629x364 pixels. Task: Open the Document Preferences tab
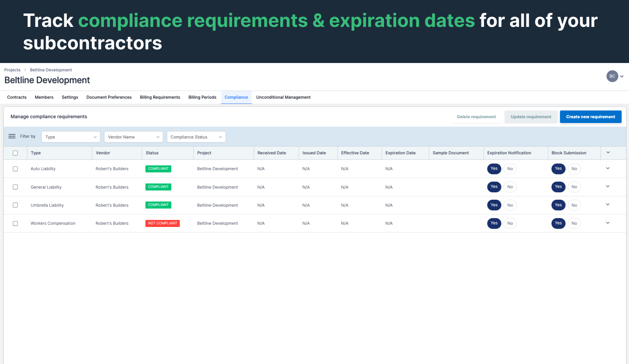coord(109,97)
